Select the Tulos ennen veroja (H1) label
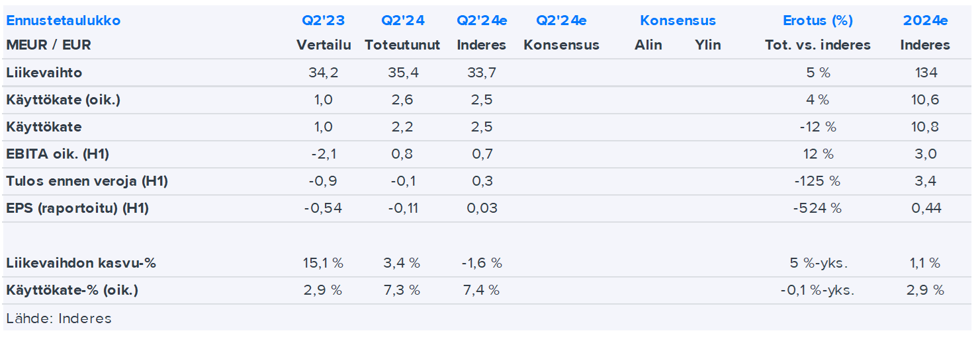The width and height of the screenshot is (980, 337). click(x=87, y=182)
